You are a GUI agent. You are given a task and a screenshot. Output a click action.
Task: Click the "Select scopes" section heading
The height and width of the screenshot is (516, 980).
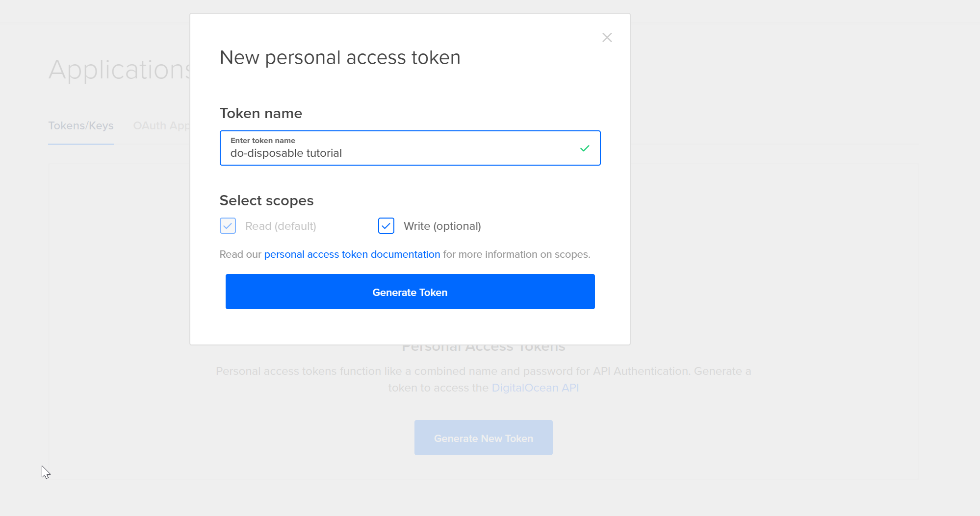coord(266,200)
